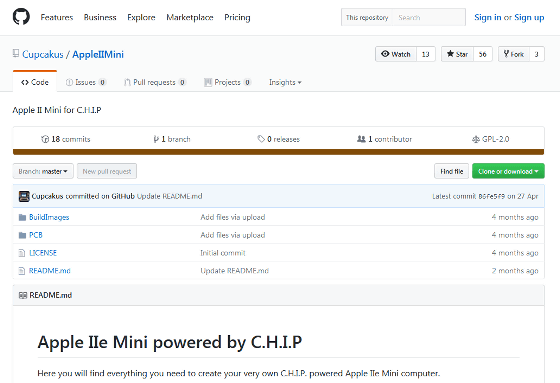View the 1 contributor link
The height and width of the screenshot is (383, 560).
[384, 139]
